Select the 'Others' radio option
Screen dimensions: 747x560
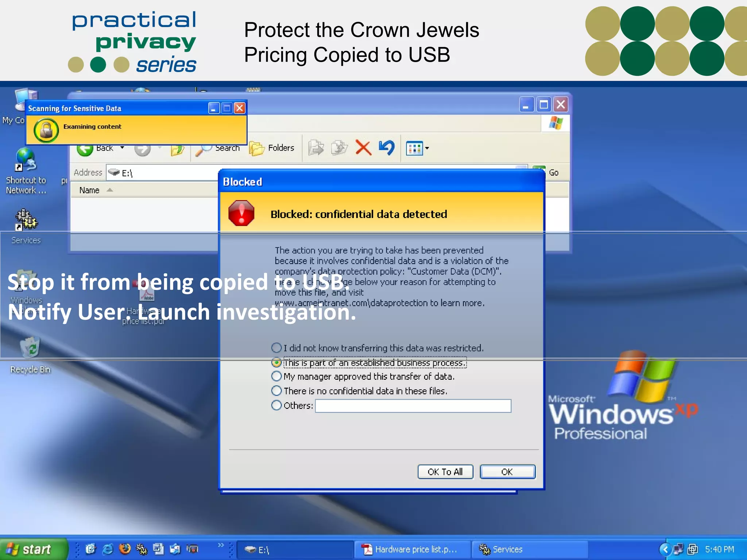point(276,405)
